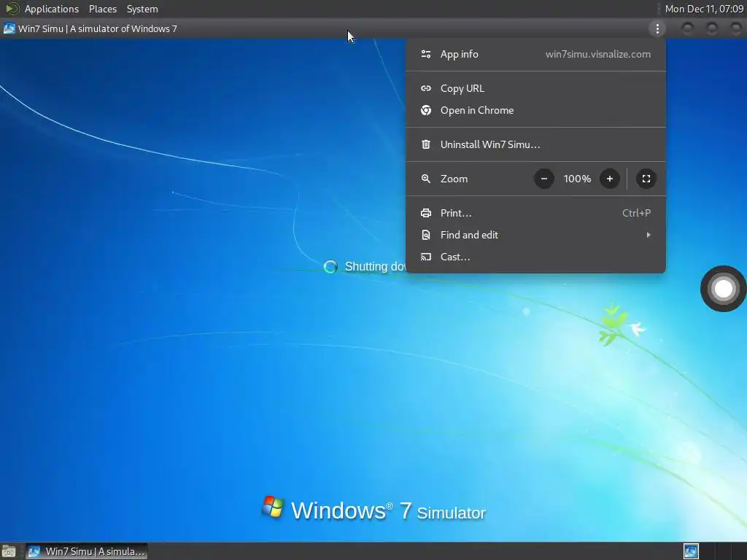
Task: Click the Applications menu logo icon
Action: click(12, 9)
